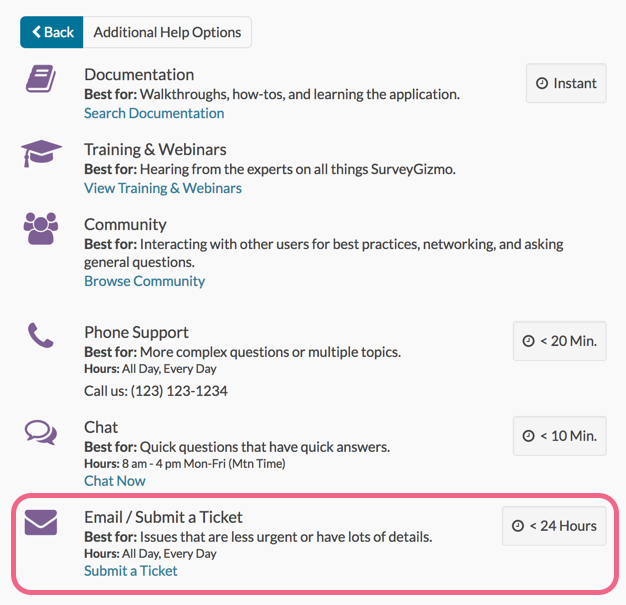Click the Community people icon
This screenshot has width=626, height=605.
coord(41,230)
